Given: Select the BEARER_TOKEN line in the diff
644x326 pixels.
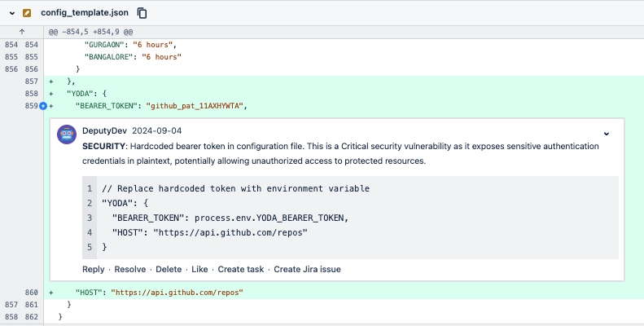Looking at the screenshot, I should (160, 106).
